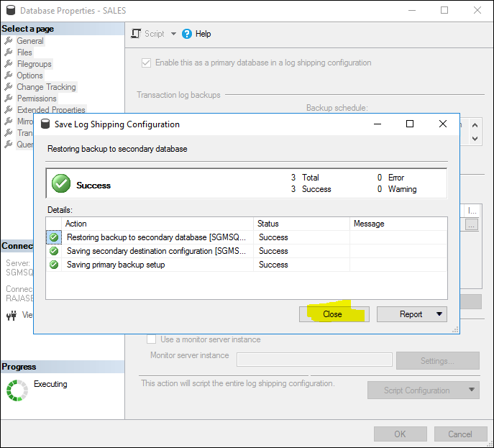Go to the Permissions page

(x=37, y=99)
